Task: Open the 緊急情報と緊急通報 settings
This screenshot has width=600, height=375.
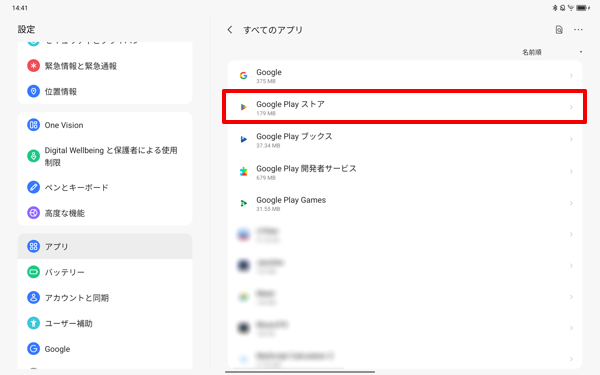Action: coord(105,66)
